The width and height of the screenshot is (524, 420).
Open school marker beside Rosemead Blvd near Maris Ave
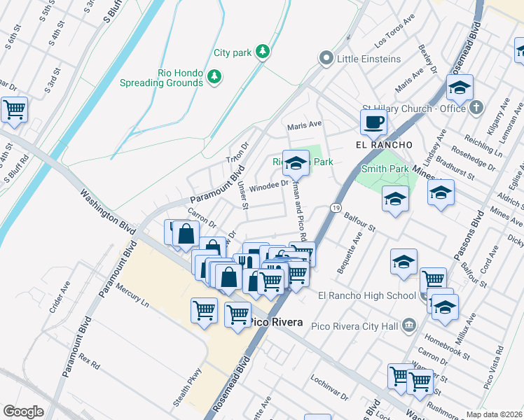pyautogui.click(x=460, y=88)
